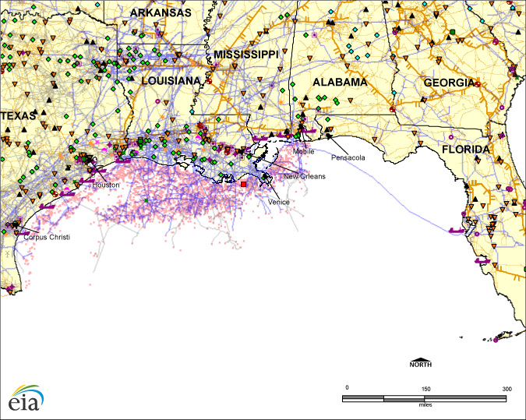Click the 150 scale bar number
The image size is (526, 420).
point(426,389)
